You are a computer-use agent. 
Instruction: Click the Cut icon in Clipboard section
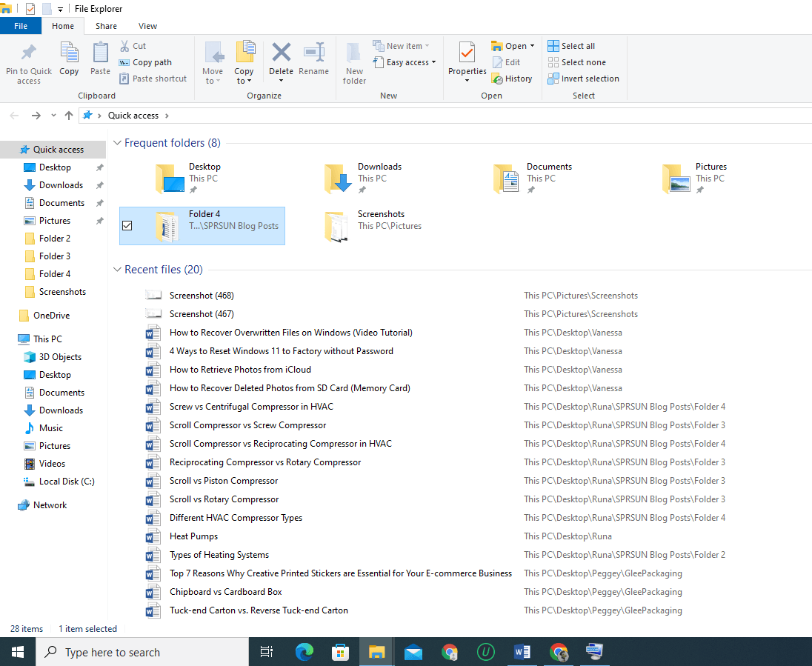click(126, 45)
